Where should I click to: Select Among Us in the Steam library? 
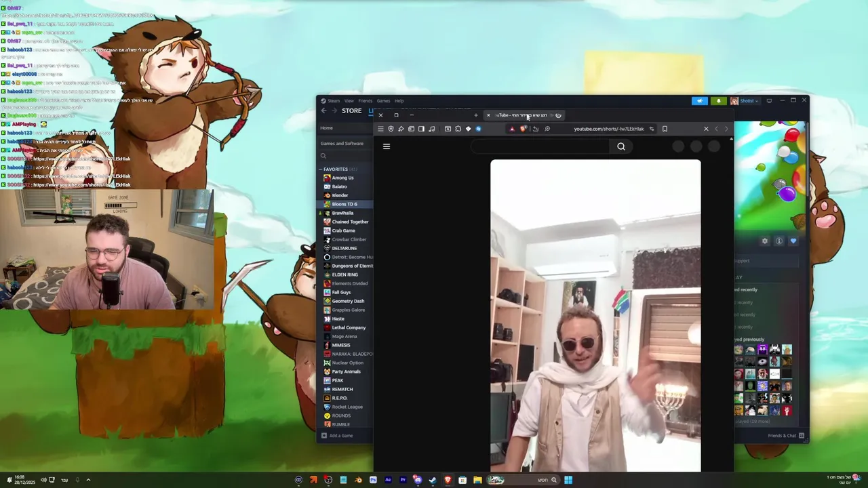[342, 178]
